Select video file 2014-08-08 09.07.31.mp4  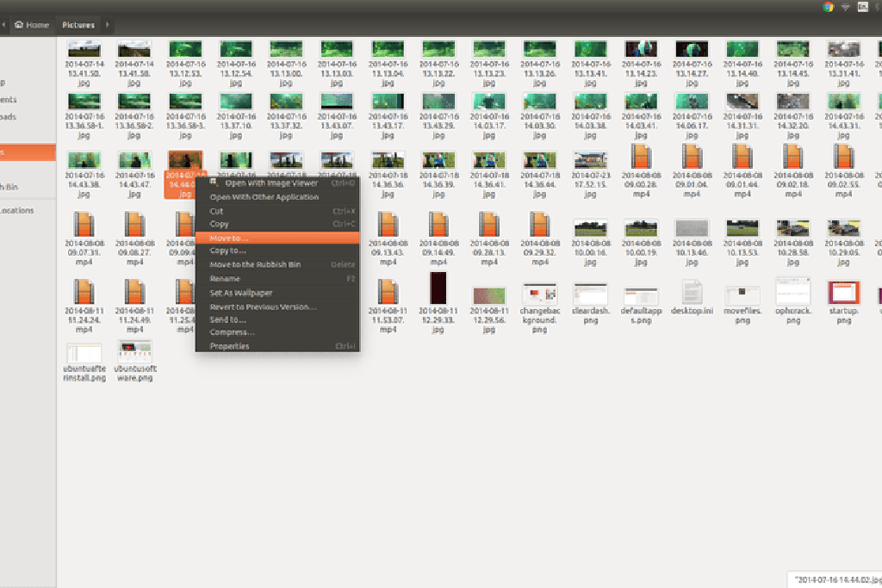84,225
